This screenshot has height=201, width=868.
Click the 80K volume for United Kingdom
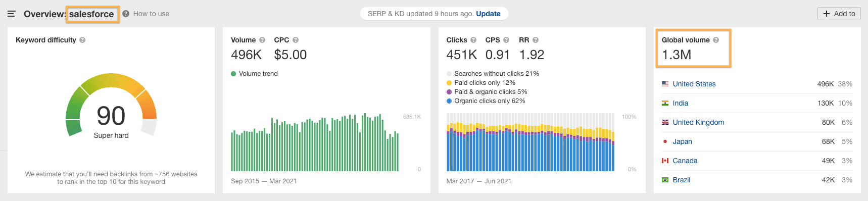point(828,122)
